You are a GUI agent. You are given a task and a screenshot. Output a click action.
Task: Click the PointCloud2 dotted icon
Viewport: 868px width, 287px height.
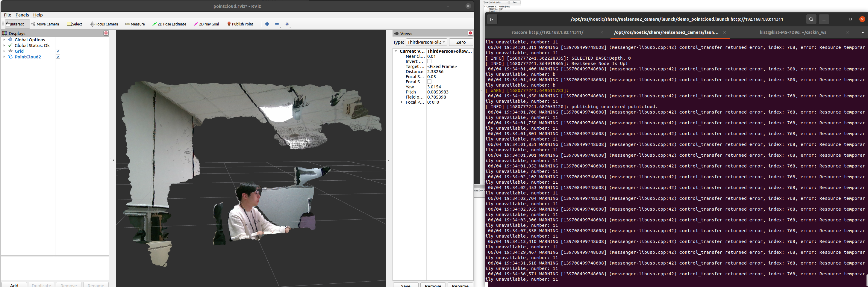10,57
